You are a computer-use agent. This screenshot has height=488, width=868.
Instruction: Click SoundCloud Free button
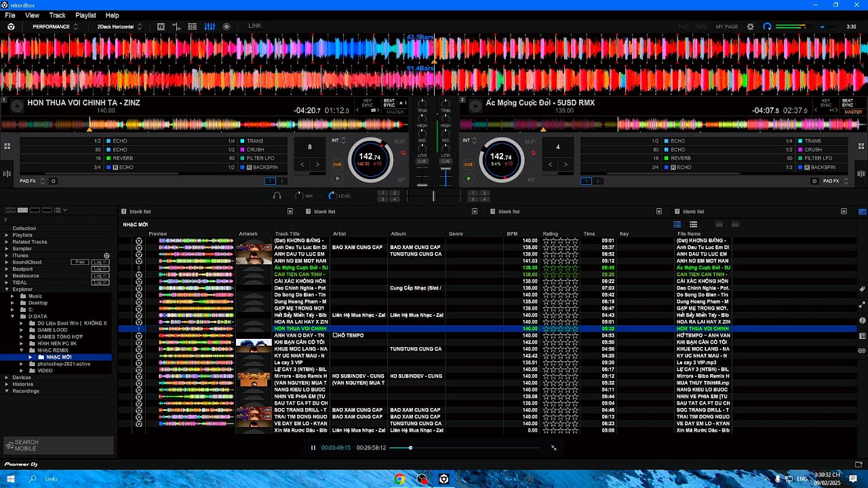(x=80, y=262)
